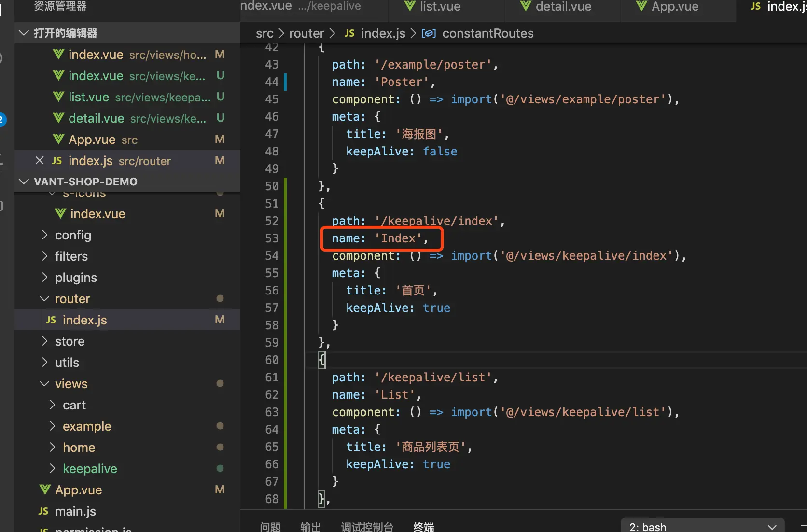Image resolution: width=807 pixels, height=532 pixels.
Task: Expand the plugins folder
Action: click(45, 277)
